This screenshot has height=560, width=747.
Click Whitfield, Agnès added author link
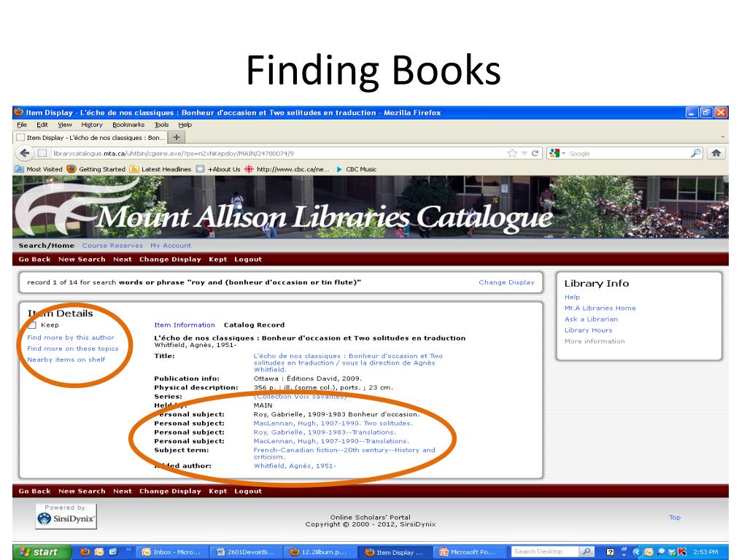click(295, 466)
